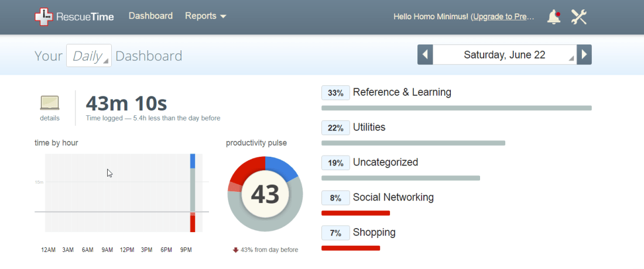Viewport: 644px width, 269px height.
Task: Click the 33% badge for Reference & Learning
Action: tap(335, 92)
